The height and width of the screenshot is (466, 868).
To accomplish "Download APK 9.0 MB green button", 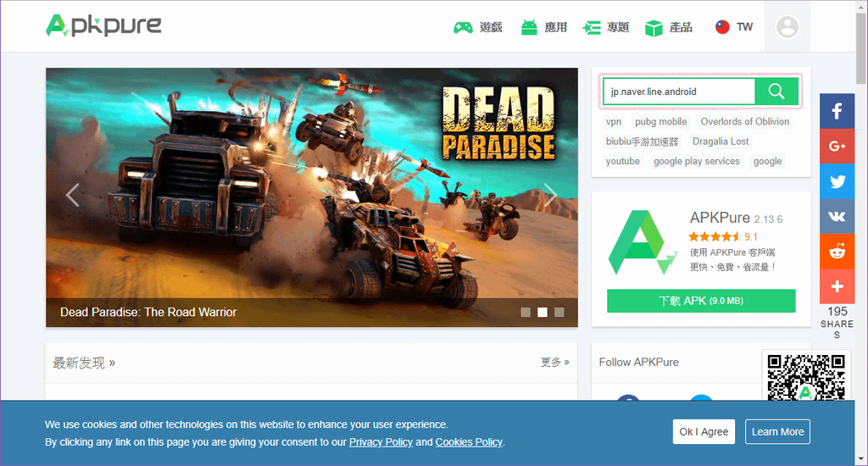I will pos(701,301).
